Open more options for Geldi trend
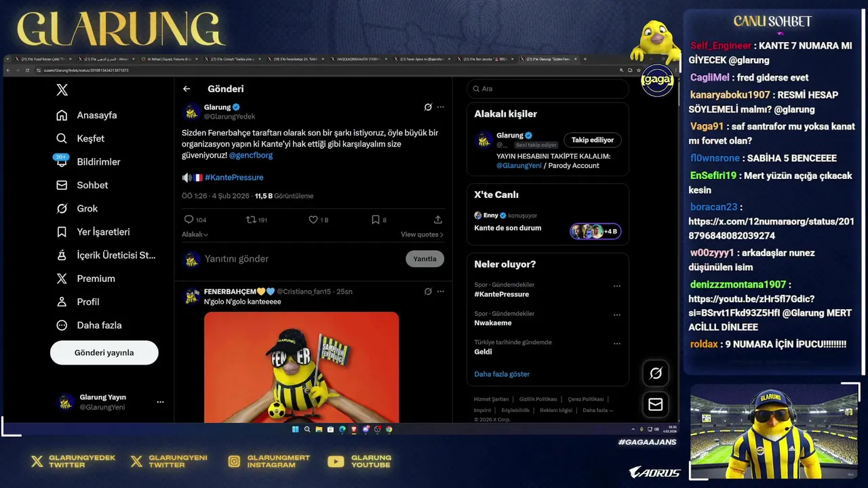Viewport: 868px width, 488px height. click(617, 344)
